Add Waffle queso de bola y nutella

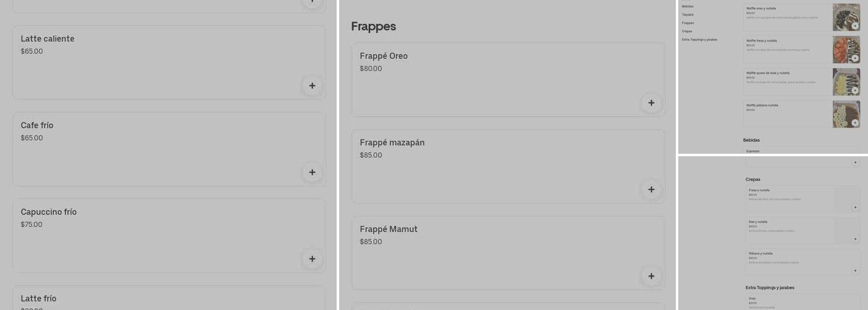pyautogui.click(x=855, y=91)
